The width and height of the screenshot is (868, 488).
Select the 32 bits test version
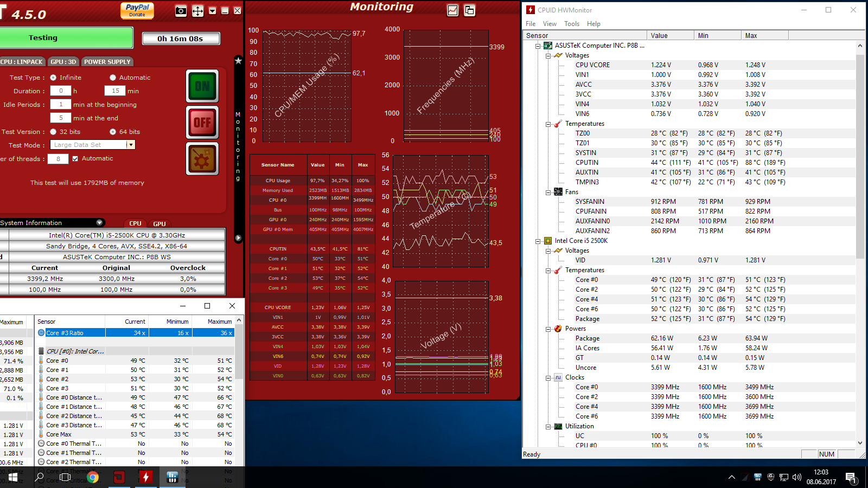pos(53,132)
